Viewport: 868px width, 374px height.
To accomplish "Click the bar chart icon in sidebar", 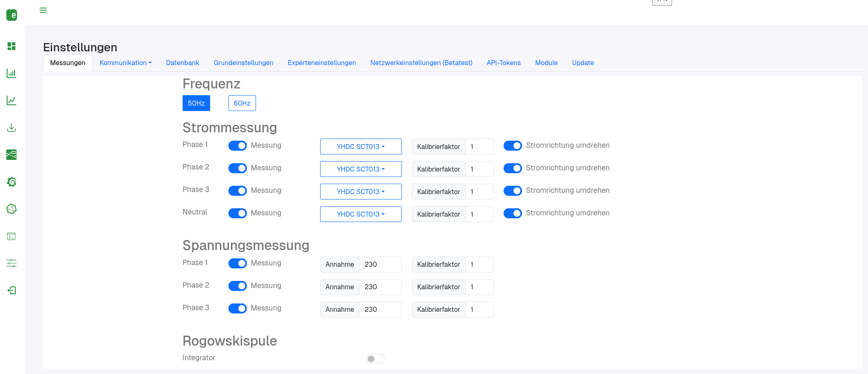I will click(x=12, y=73).
